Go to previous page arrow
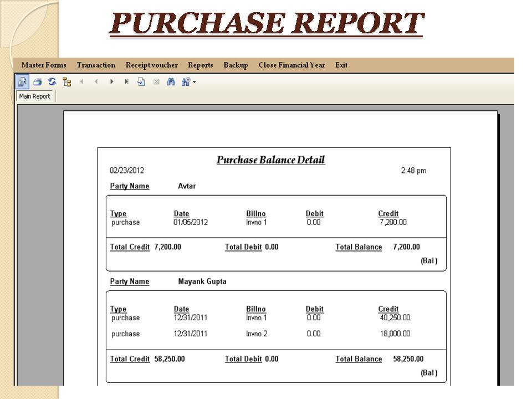532x399 pixels. coord(96,82)
